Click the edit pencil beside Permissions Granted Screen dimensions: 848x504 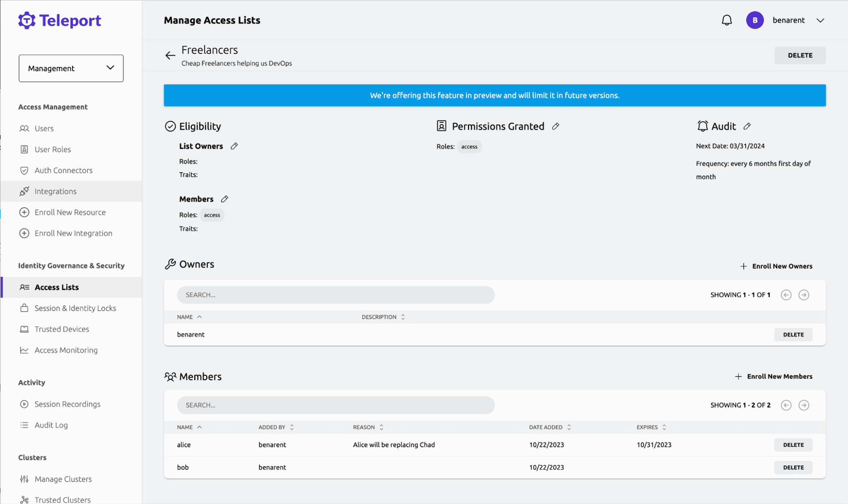[556, 126]
